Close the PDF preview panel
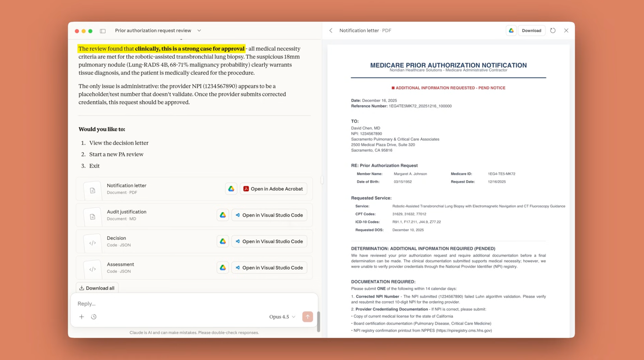644x360 pixels. click(x=566, y=30)
